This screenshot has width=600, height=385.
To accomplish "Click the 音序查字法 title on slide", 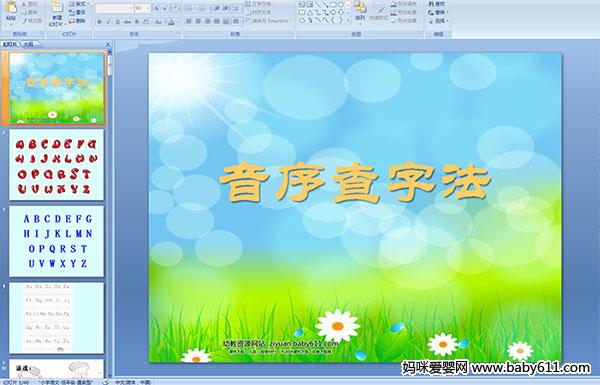I will pos(355,182).
